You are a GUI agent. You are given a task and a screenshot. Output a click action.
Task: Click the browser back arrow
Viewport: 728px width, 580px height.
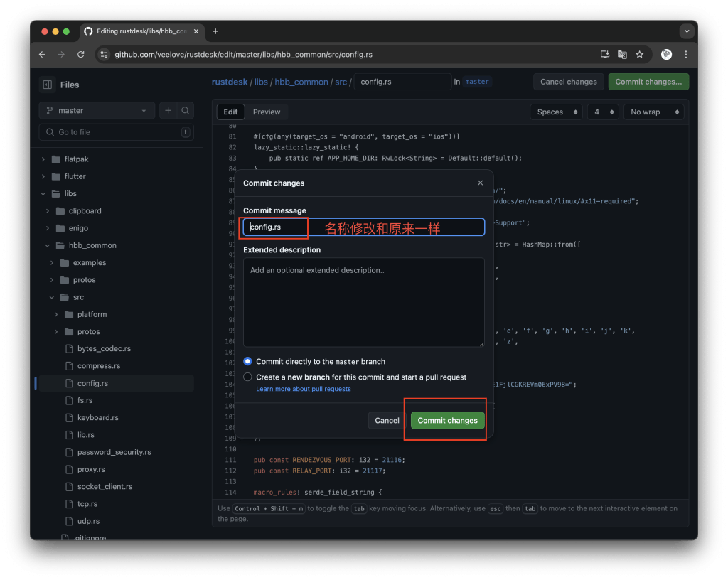tap(42, 54)
